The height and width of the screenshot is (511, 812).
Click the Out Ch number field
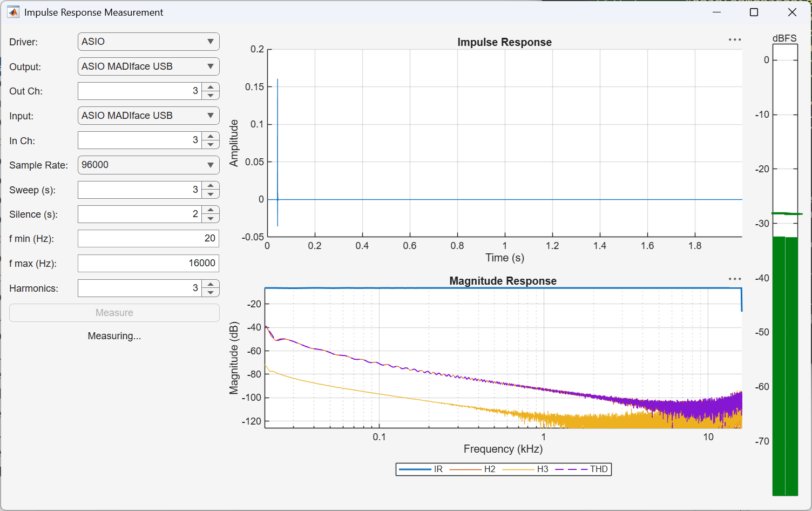tap(140, 91)
